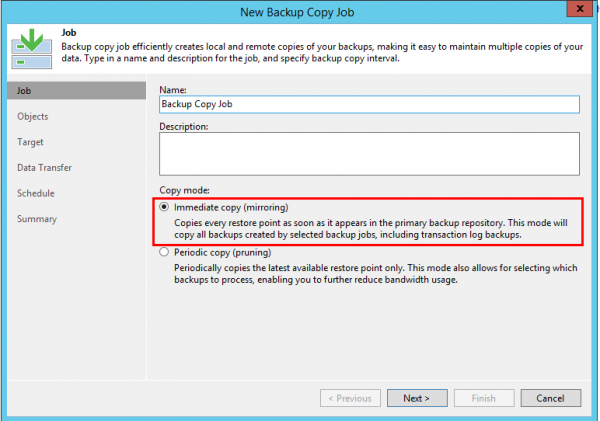Image resolution: width=600 pixels, height=421 pixels.
Task: Click the New Backup Copy Job title bar
Action: click(299, 12)
